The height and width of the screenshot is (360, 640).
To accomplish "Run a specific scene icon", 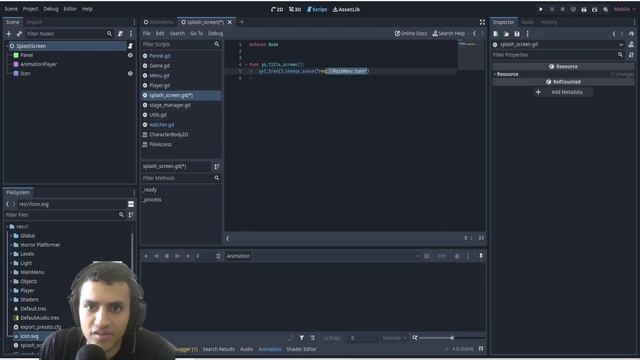I will [x=595, y=9].
